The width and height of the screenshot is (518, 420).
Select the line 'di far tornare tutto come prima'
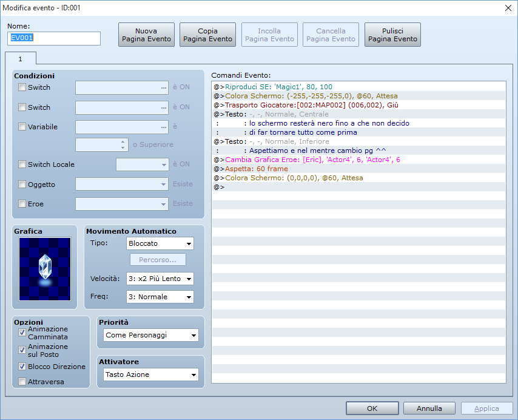click(x=358, y=132)
